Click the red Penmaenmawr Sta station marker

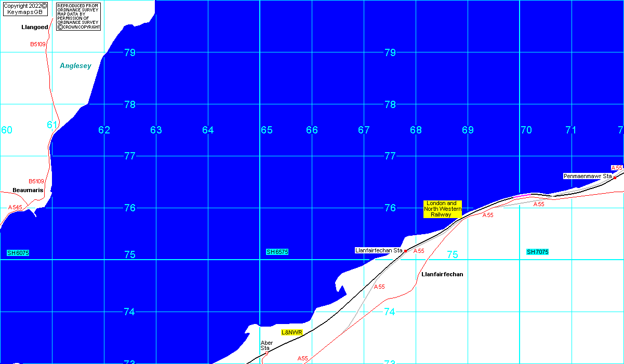pos(615,177)
